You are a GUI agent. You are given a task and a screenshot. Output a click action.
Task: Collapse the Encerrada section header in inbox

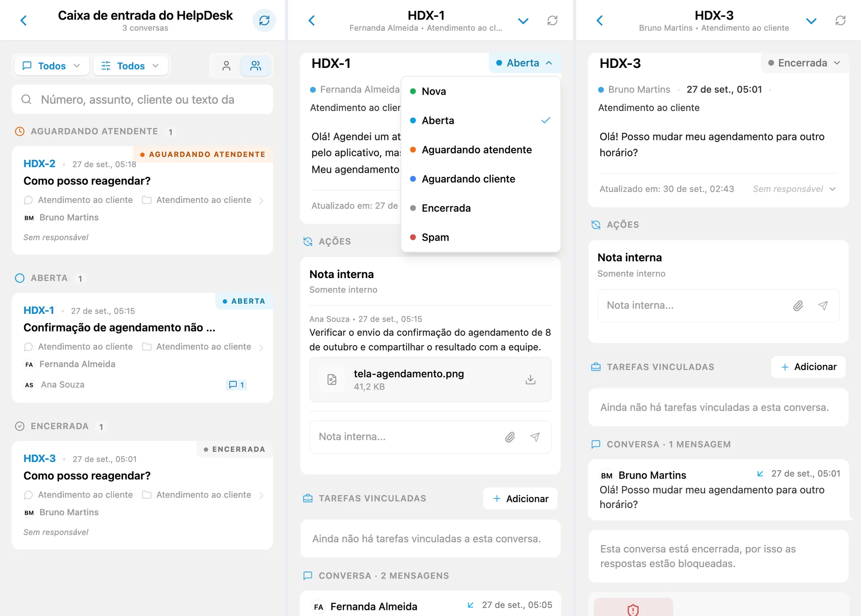click(60, 426)
